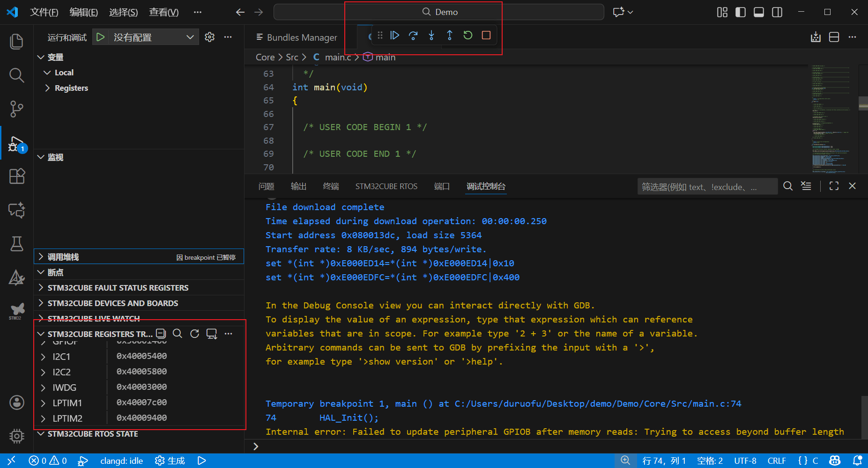Open the 文件(F) menu
The image size is (868, 468).
[44, 12]
